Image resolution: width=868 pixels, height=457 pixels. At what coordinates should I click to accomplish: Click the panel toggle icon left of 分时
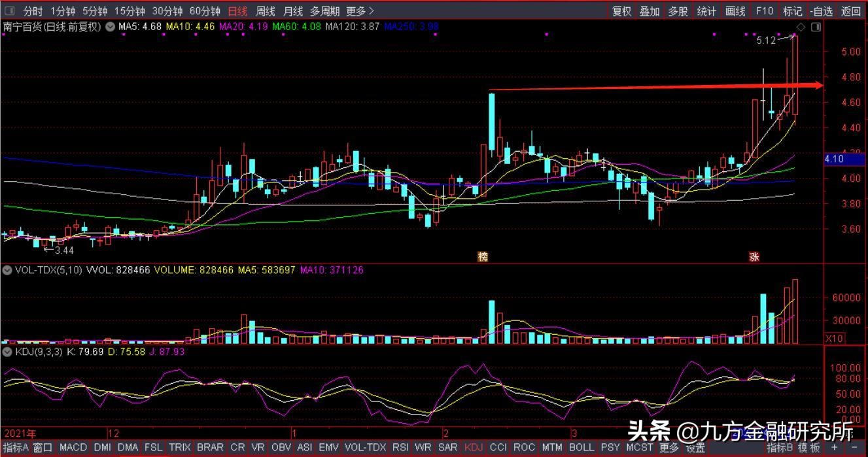coord(9,11)
